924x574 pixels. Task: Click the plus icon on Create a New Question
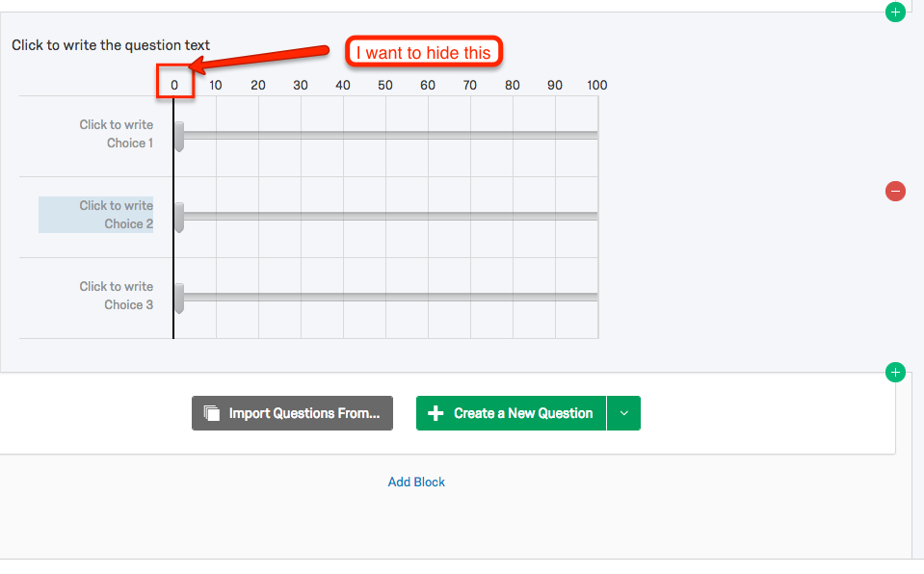click(x=436, y=413)
